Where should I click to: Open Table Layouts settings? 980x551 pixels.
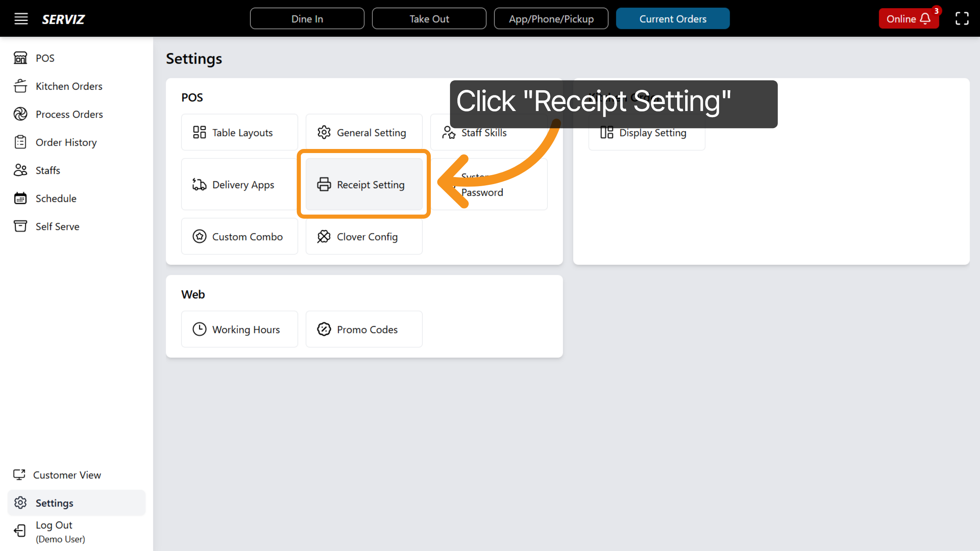coord(239,132)
